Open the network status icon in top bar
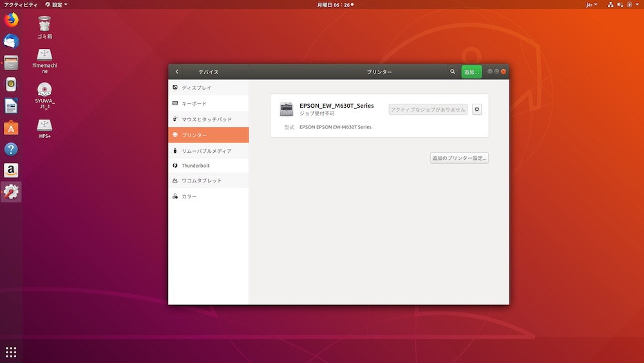Viewport: 644px width, 363px height. (x=611, y=5)
